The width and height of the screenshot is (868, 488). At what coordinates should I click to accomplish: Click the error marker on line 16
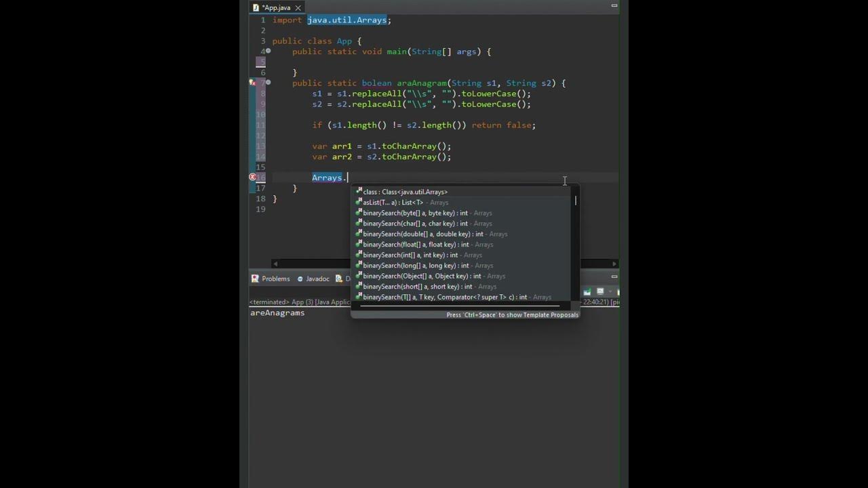coord(253,178)
